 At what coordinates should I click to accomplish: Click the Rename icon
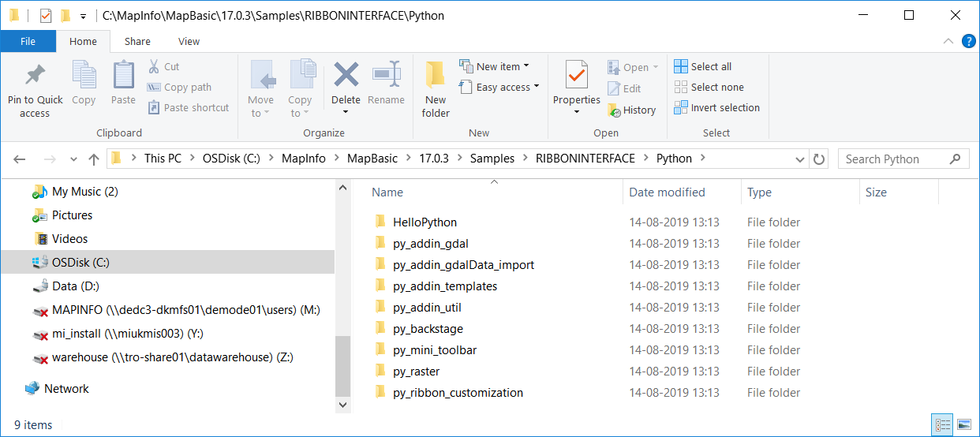point(387,75)
